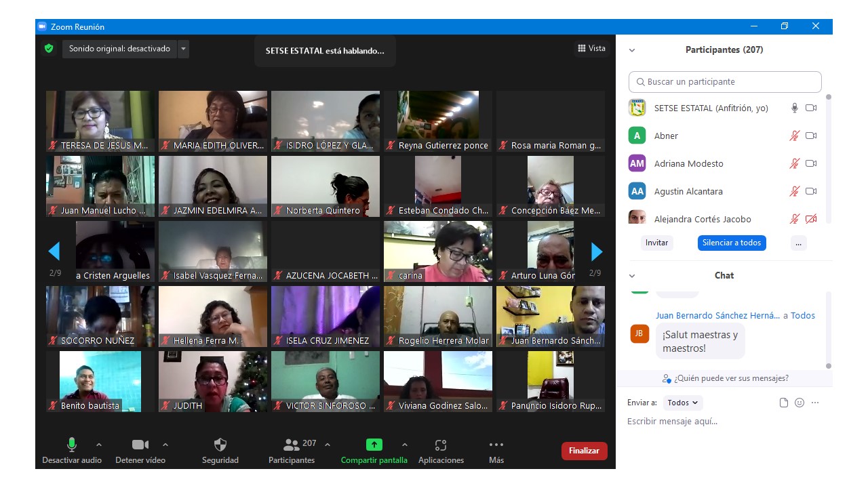Screen dimensions: 868x488
Task: Open the green encryption shield info
Action: pos(49,49)
